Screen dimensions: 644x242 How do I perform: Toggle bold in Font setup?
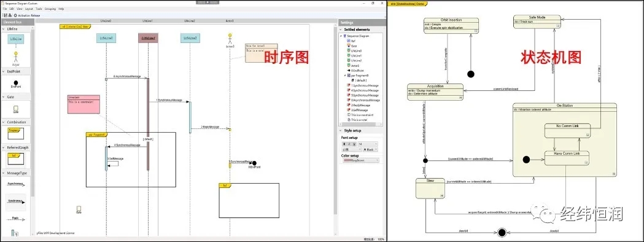pyautogui.click(x=344, y=144)
